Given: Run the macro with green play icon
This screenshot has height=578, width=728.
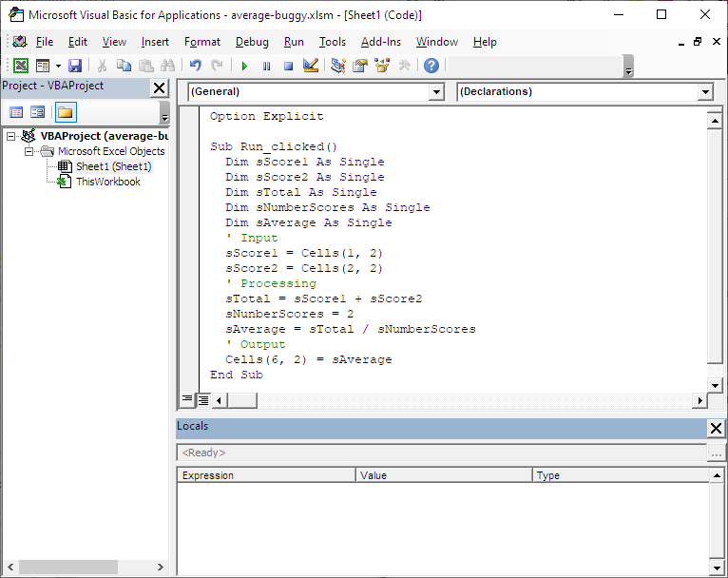Looking at the screenshot, I should tap(244, 66).
